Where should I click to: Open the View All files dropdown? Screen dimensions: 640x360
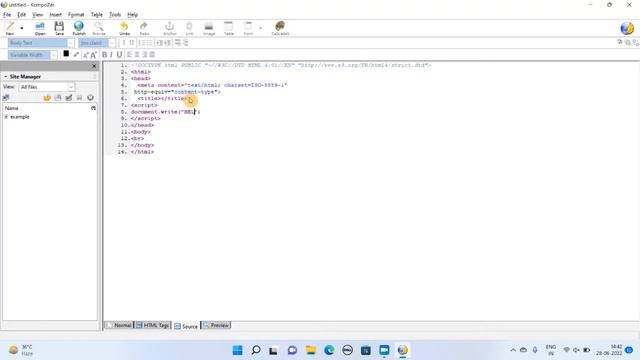47,87
